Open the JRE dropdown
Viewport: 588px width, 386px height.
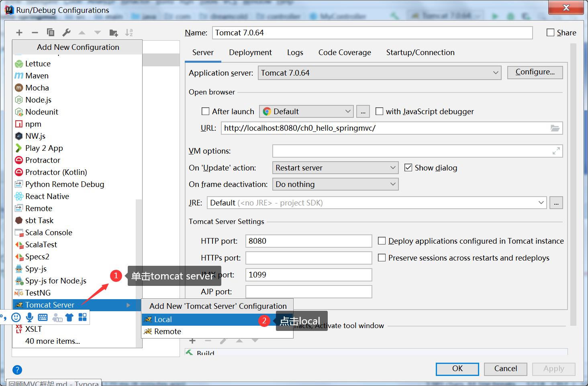click(377, 203)
